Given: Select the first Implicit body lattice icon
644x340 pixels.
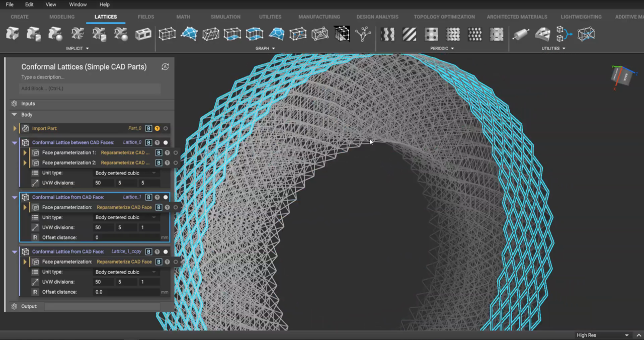Looking at the screenshot, I should [x=13, y=34].
